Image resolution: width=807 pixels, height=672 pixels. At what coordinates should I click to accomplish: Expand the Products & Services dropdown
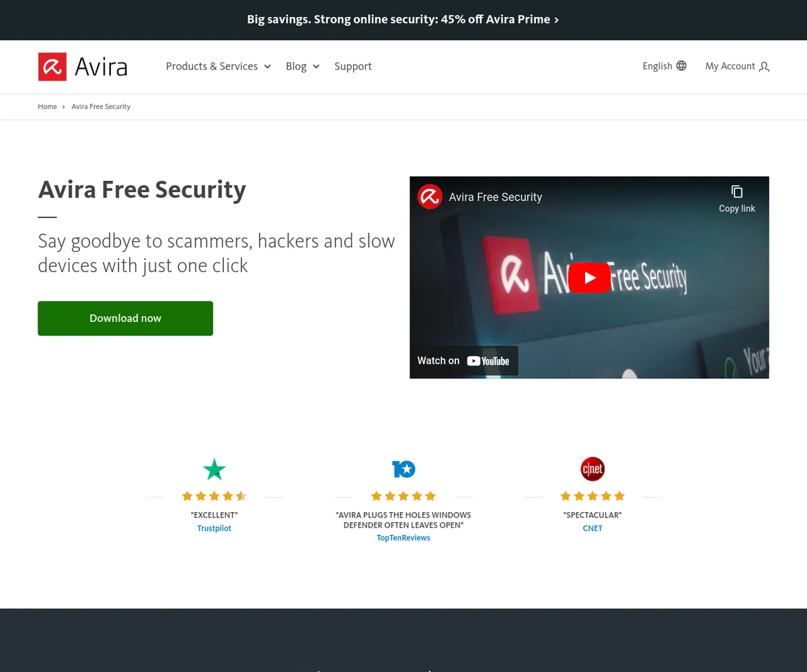point(218,67)
